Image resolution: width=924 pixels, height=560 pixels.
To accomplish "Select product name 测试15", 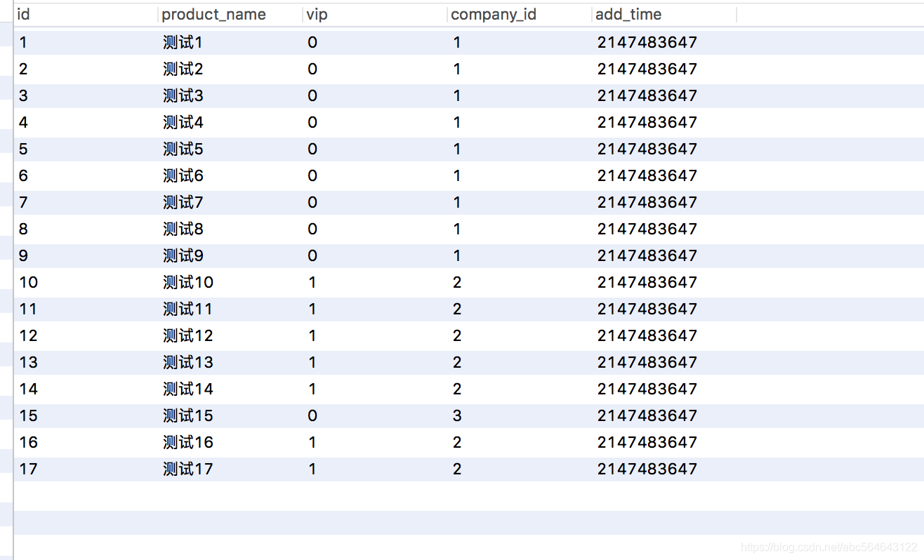I will click(x=188, y=416).
